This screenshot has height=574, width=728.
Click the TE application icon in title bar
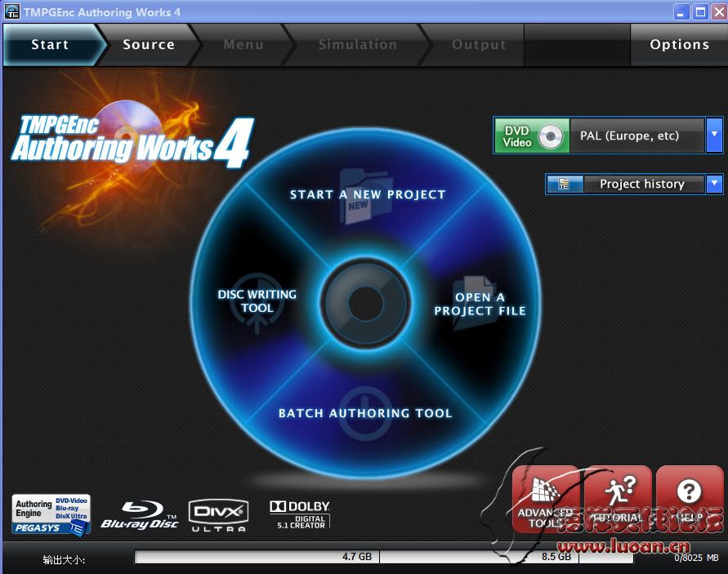pyautogui.click(x=12, y=11)
